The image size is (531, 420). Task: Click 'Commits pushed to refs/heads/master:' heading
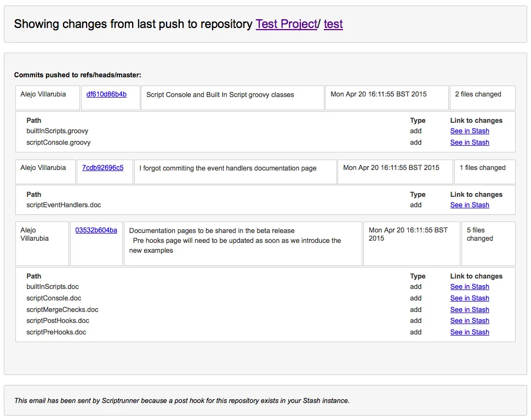click(78, 75)
